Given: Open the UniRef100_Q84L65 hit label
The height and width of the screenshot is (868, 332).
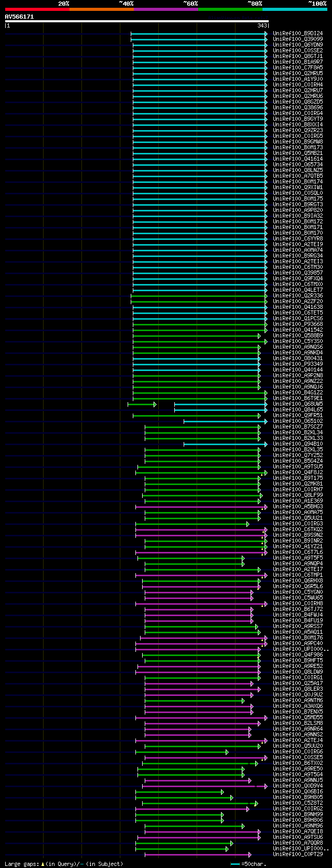Looking at the screenshot, I should point(298,410).
